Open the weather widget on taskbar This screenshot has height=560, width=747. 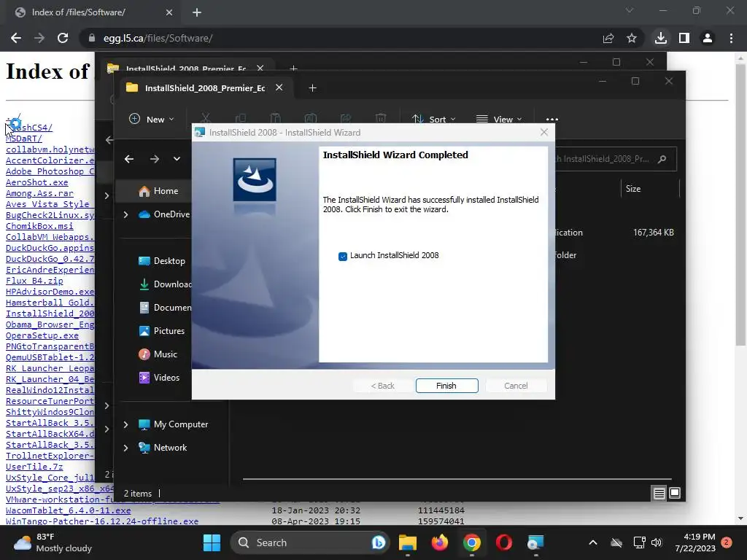coord(53,542)
